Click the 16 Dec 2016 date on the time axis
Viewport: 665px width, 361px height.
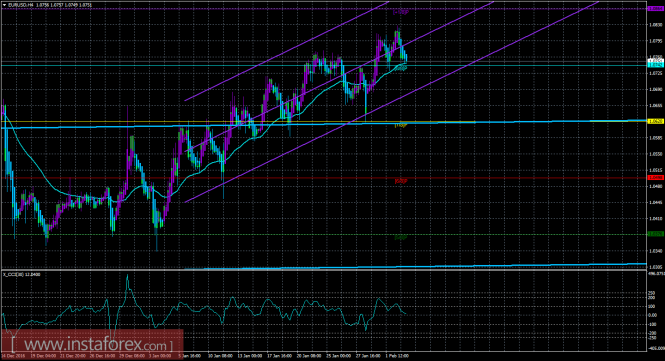coord(12,356)
